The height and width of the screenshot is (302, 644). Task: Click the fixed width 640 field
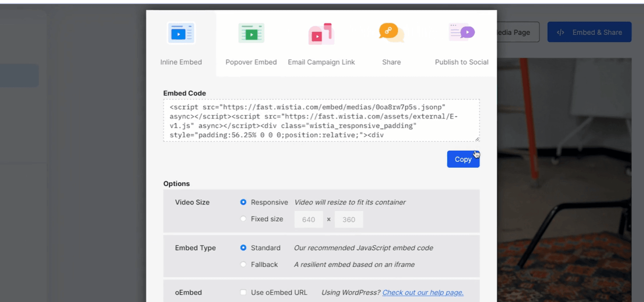tap(309, 219)
